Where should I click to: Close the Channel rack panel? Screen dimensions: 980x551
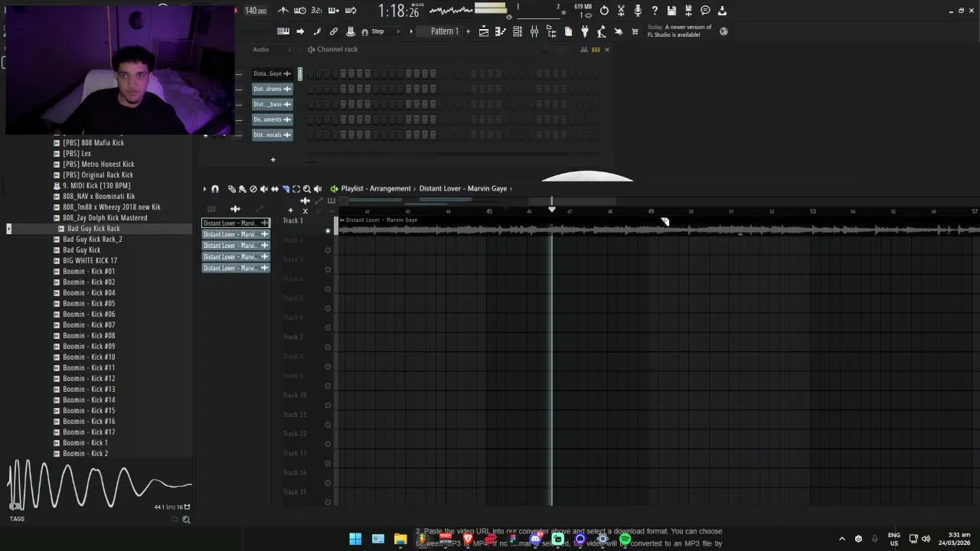607,50
